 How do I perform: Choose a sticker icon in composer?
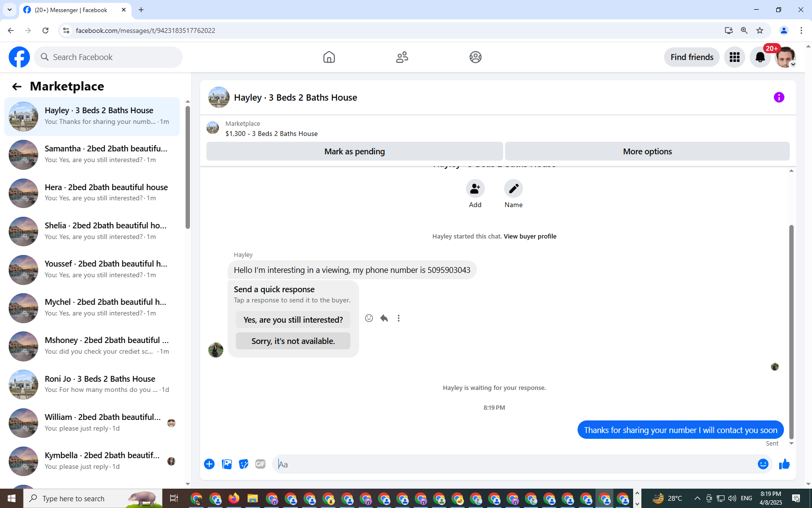point(244,464)
